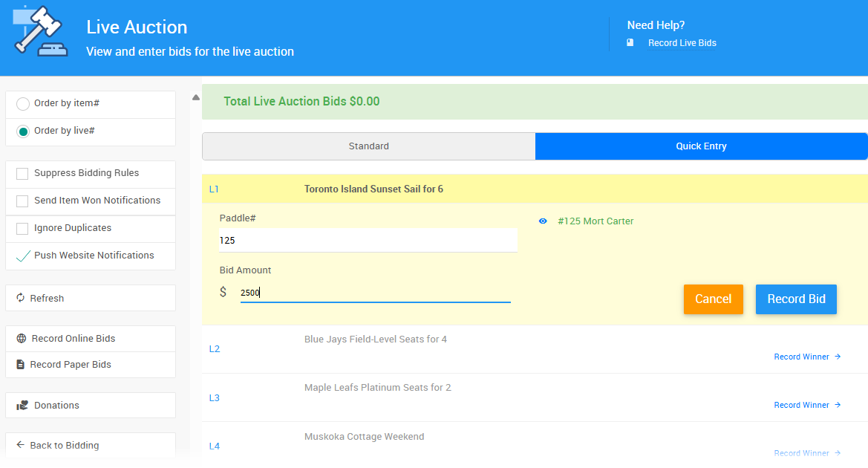Image resolution: width=868 pixels, height=468 pixels.
Task: Select the Order by item# radio button
Action: point(23,103)
